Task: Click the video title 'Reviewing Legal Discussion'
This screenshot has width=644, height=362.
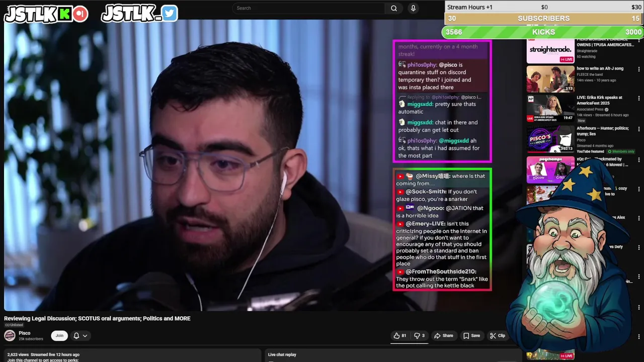Action: 97,318
